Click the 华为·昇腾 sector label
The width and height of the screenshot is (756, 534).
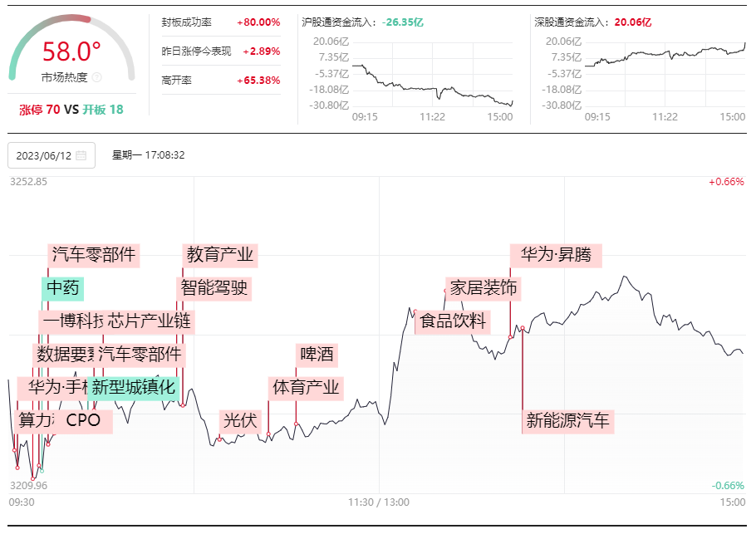(556, 256)
